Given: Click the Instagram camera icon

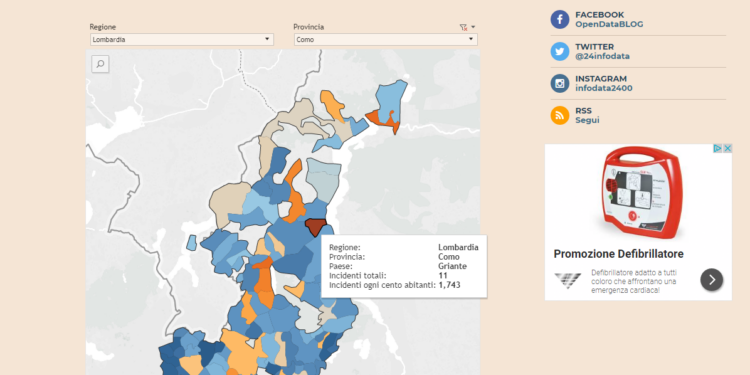Looking at the screenshot, I should pos(560,83).
